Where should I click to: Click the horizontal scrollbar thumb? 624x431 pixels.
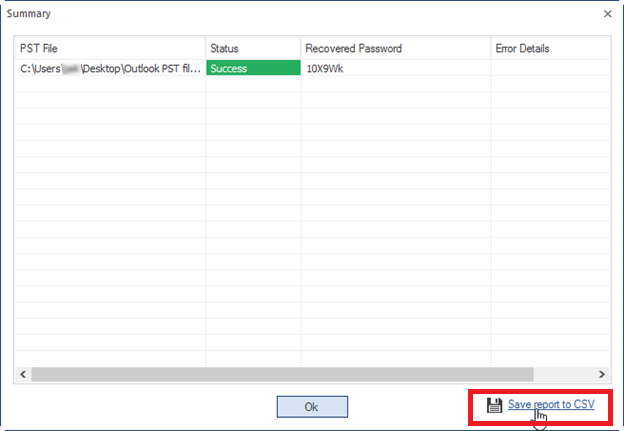click(x=282, y=374)
